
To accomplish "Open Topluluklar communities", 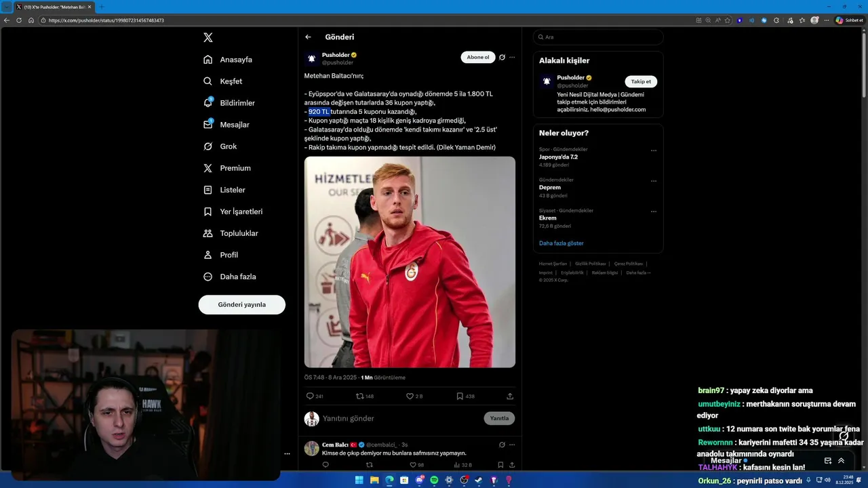I will [x=231, y=233].
